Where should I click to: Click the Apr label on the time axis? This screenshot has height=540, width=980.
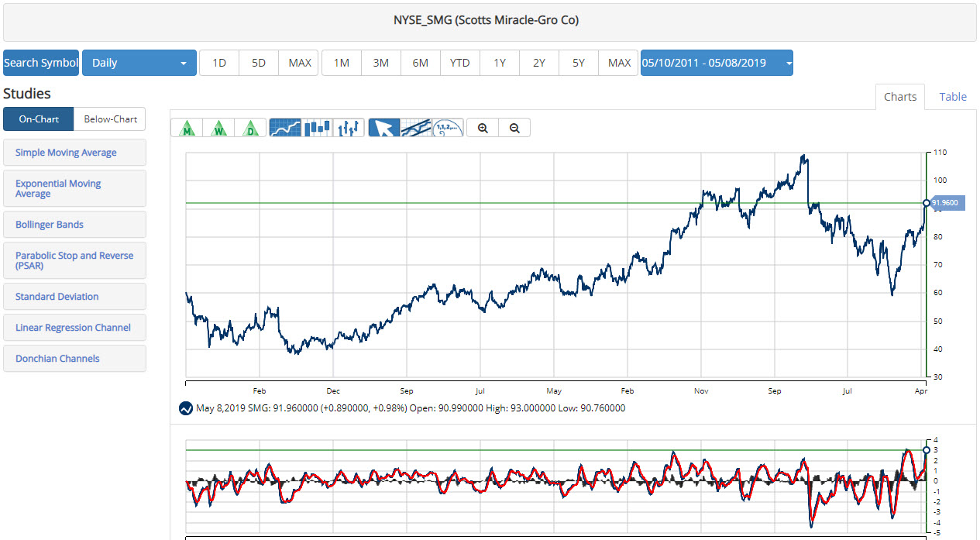click(x=920, y=391)
